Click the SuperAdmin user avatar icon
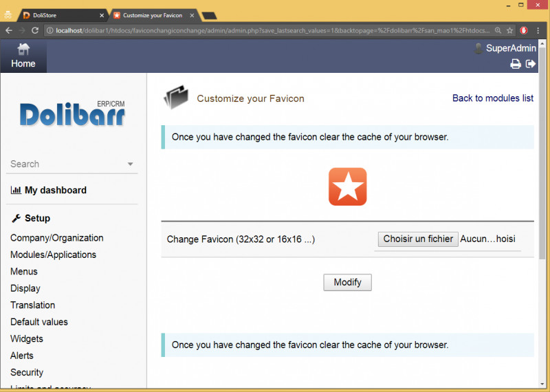 (478, 48)
